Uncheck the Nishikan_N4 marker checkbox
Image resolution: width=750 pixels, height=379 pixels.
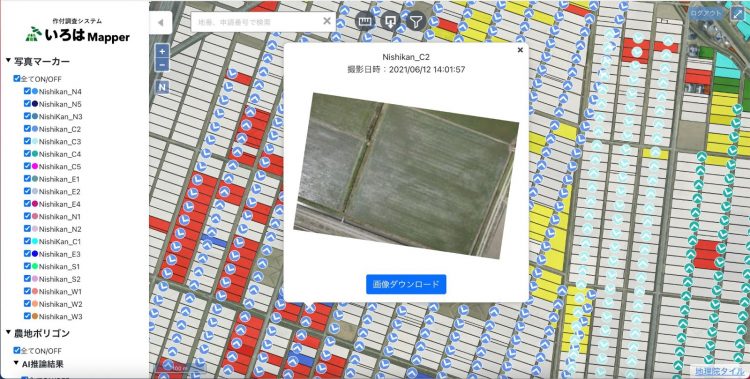coord(27,91)
